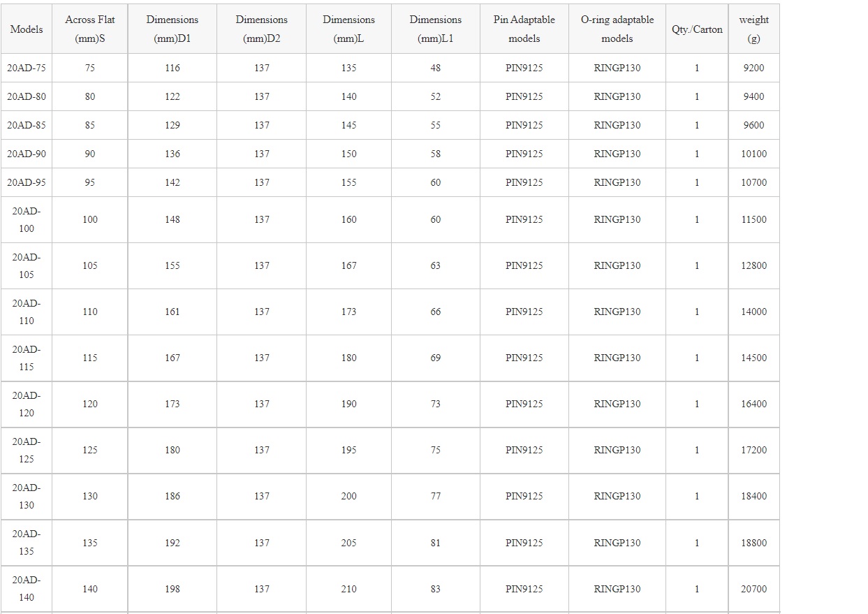The height and width of the screenshot is (614, 868).
Task: Click D1 value 116 for 20AD-75
Action: tap(172, 68)
